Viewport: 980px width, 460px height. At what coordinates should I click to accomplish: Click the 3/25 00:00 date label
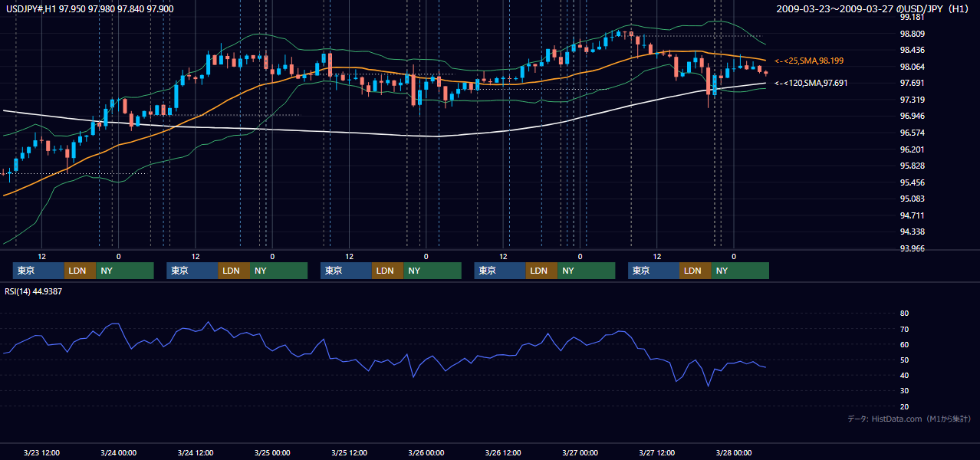click(x=272, y=452)
